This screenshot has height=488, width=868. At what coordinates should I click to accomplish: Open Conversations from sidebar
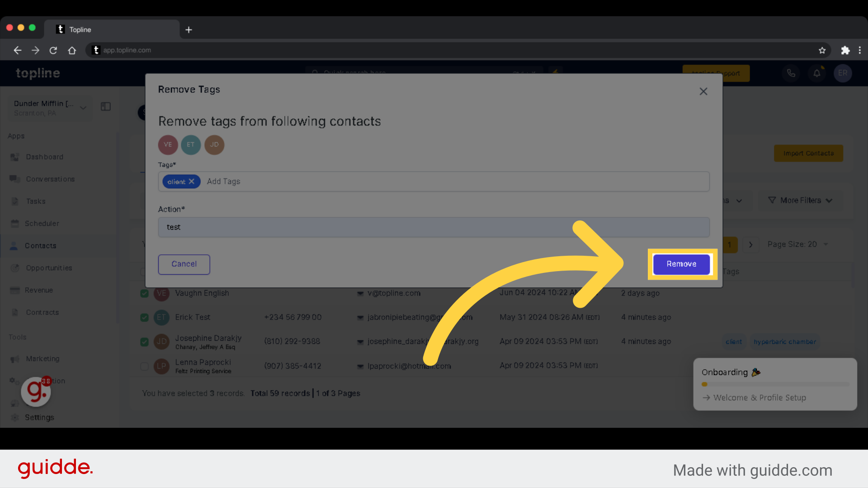51,179
